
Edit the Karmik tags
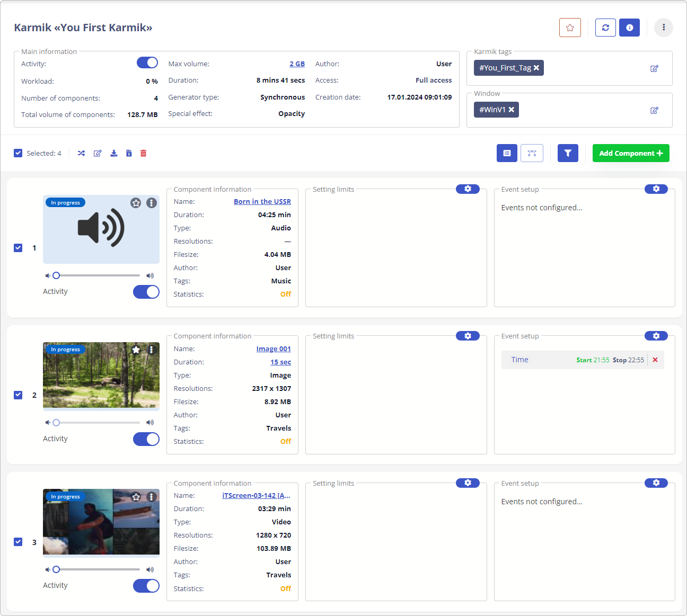(654, 68)
